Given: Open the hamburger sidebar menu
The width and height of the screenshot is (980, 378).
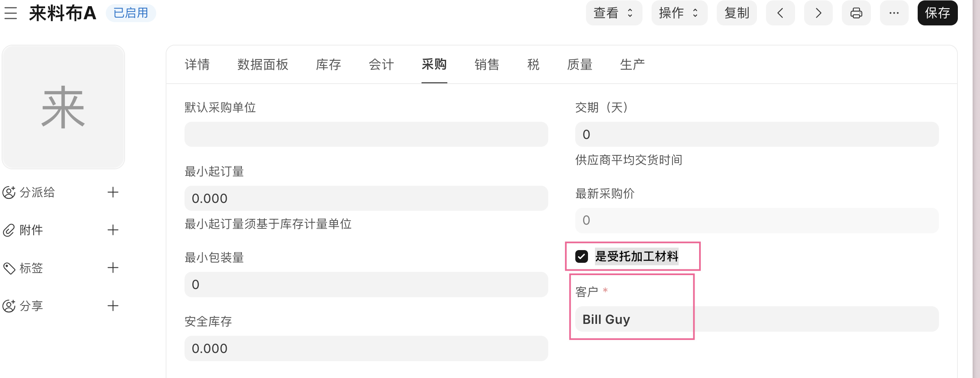Looking at the screenshot, I should click(11, 13).
